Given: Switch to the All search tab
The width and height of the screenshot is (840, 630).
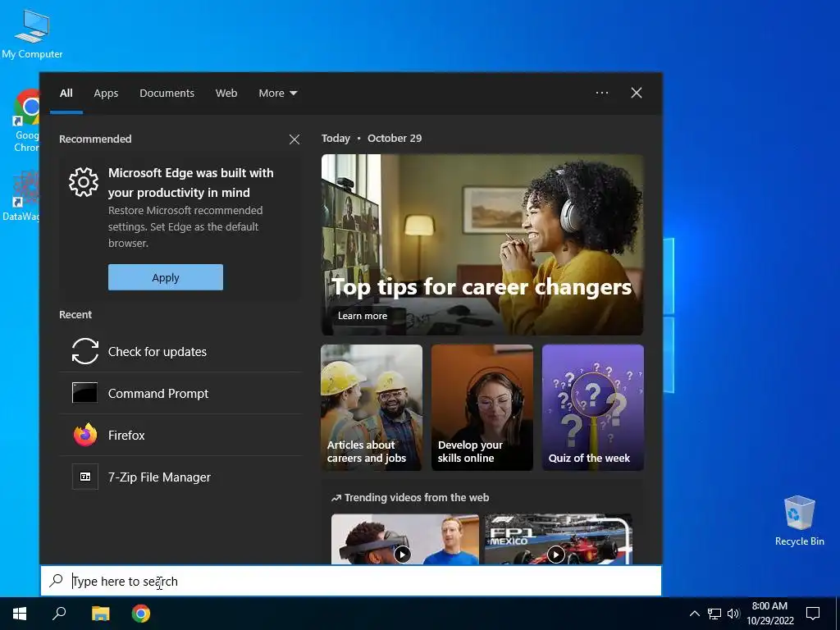Looking at the screenshot, I should coord(66,94).
